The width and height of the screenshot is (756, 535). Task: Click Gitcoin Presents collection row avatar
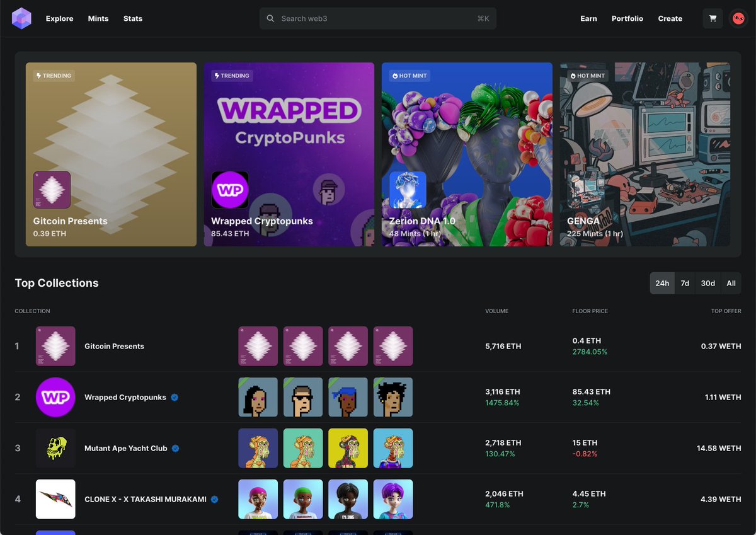tap(55, 346)
